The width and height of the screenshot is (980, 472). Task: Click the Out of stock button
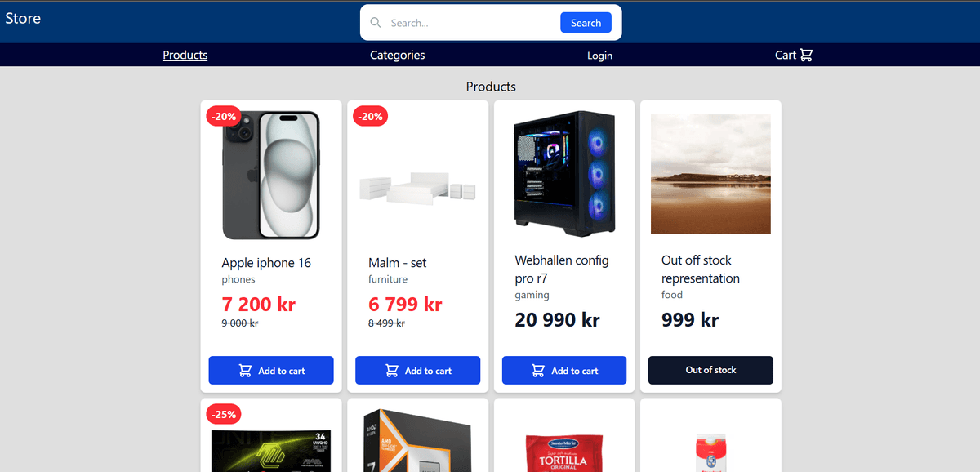[x=710, y=370]
